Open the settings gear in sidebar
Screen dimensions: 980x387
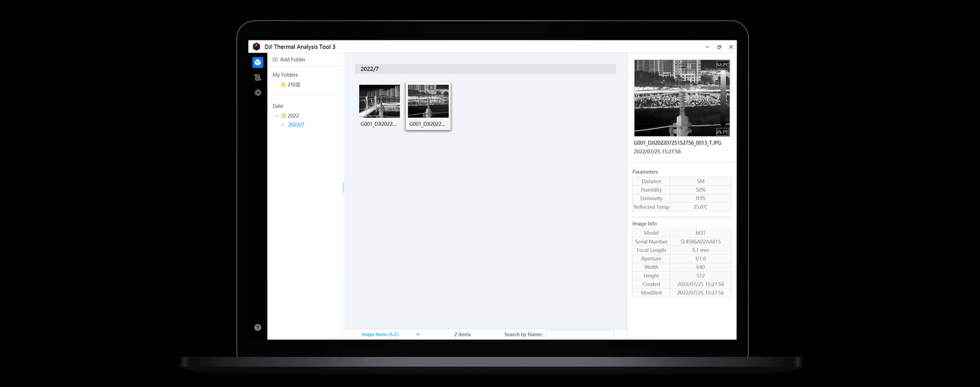click(x=257, y=93)
